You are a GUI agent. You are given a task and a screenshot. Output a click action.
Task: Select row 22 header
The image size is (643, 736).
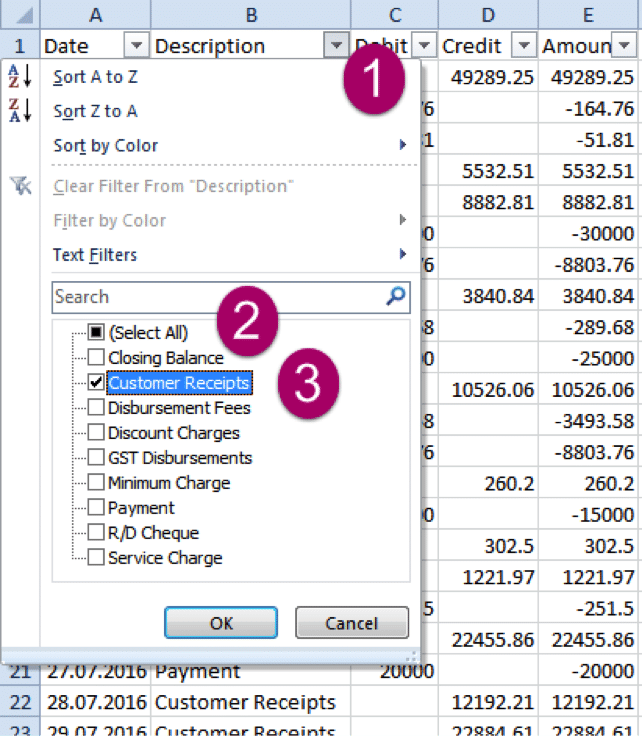[x=21, y=702]
